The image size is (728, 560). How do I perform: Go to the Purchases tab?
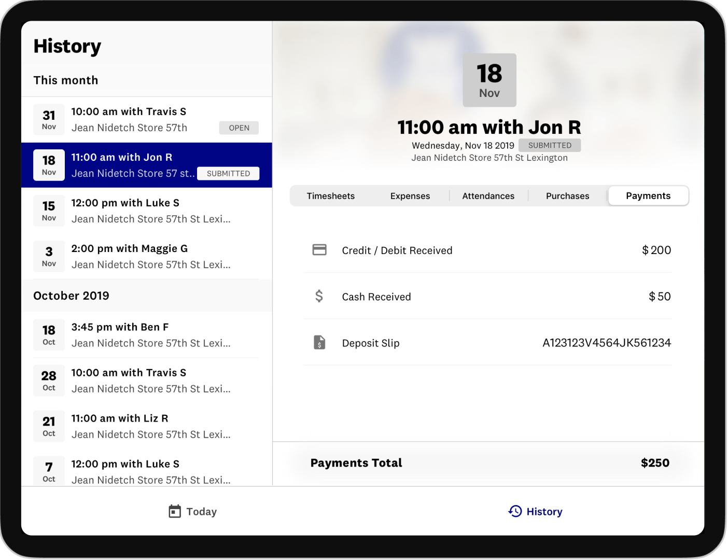coord(567,196)
